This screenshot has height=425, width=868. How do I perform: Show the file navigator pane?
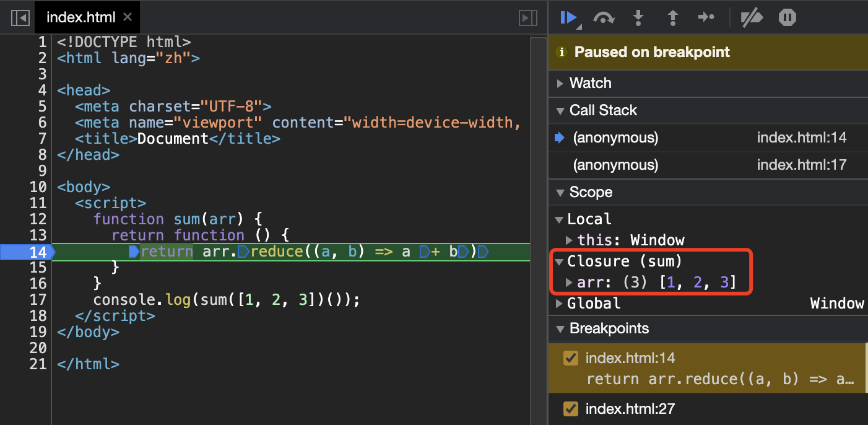click(20, 17)
